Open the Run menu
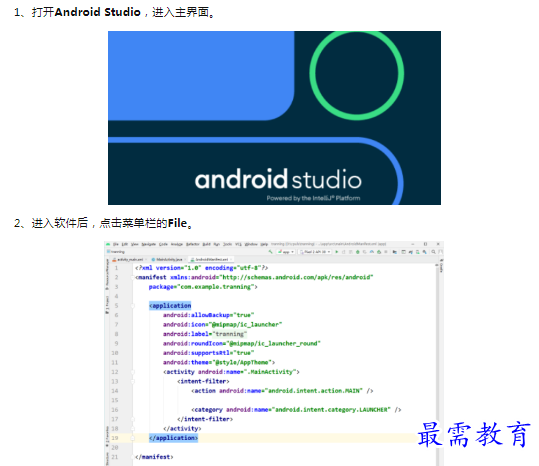This screenshot has width=539, height=466. coord(216,244)
